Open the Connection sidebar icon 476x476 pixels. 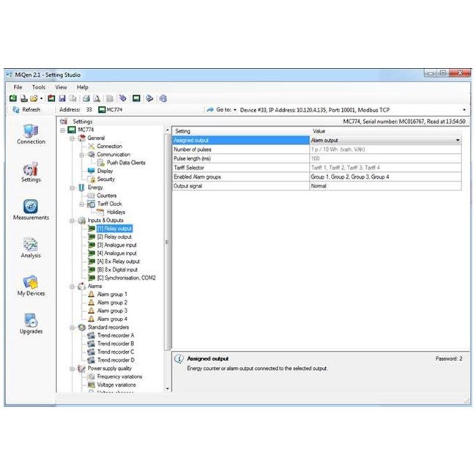pos(31,134)
